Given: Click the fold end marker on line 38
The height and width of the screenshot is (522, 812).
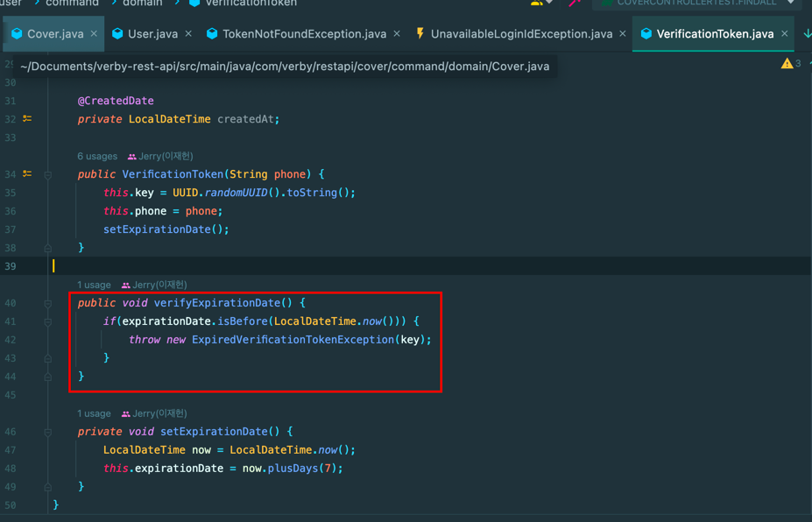Looking at the screenshot, I should (47, 248).
